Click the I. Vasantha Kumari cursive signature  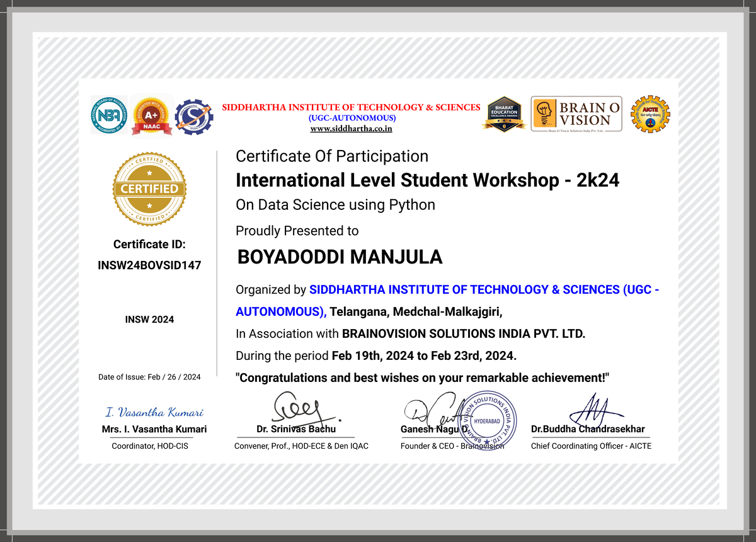154,413
